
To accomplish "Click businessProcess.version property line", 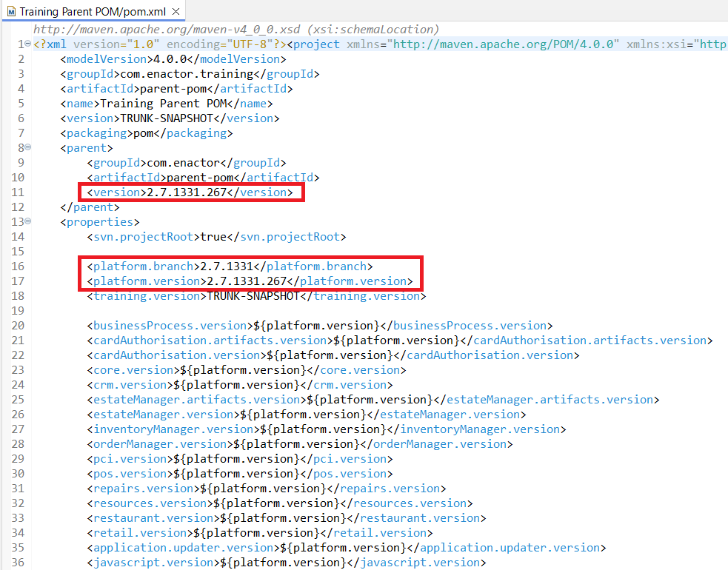I will [319, 326].
